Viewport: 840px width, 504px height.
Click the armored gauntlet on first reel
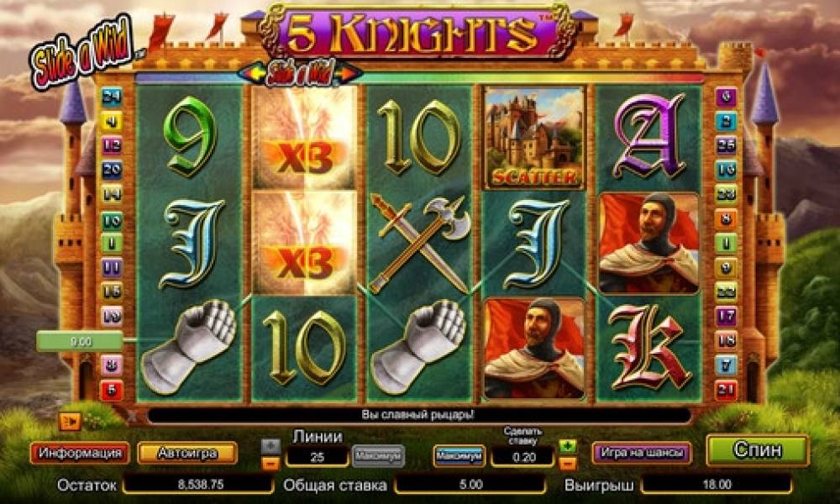coord(189,347)
